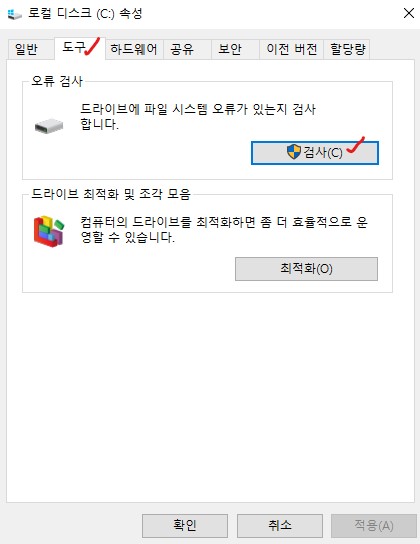Cancel the dialog with 취소
The height and width of the screenshot is (544, 420).
tap(280, 526)
